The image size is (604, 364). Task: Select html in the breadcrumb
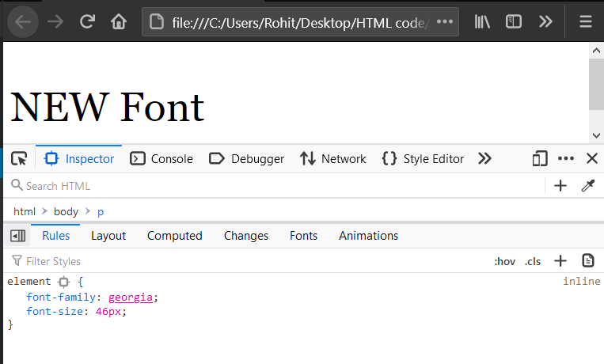coord(25,211)
